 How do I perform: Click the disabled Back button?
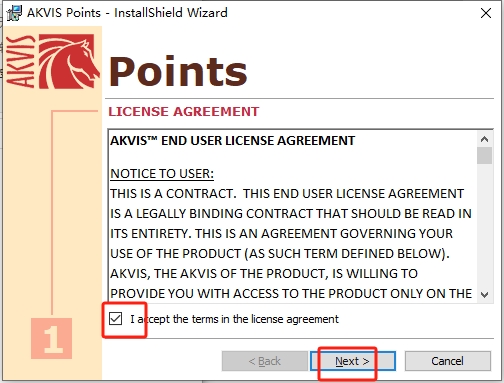[265, 361]
